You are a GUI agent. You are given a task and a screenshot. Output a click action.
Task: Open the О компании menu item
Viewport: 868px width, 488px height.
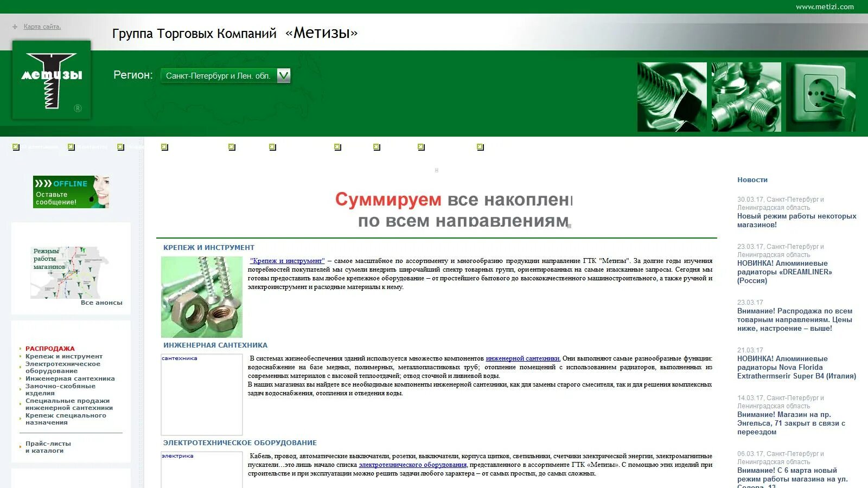pyautogui.click(x=40, y=147)
